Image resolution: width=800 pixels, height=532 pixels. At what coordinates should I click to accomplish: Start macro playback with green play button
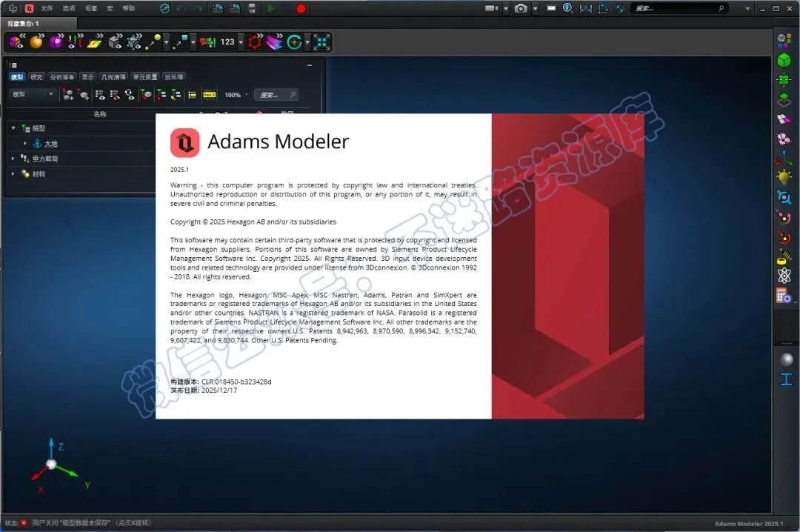[271, 8]
